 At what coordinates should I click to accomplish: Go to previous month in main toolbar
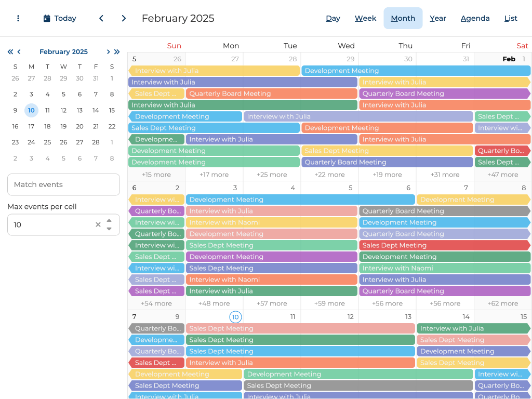coord(101,18)
